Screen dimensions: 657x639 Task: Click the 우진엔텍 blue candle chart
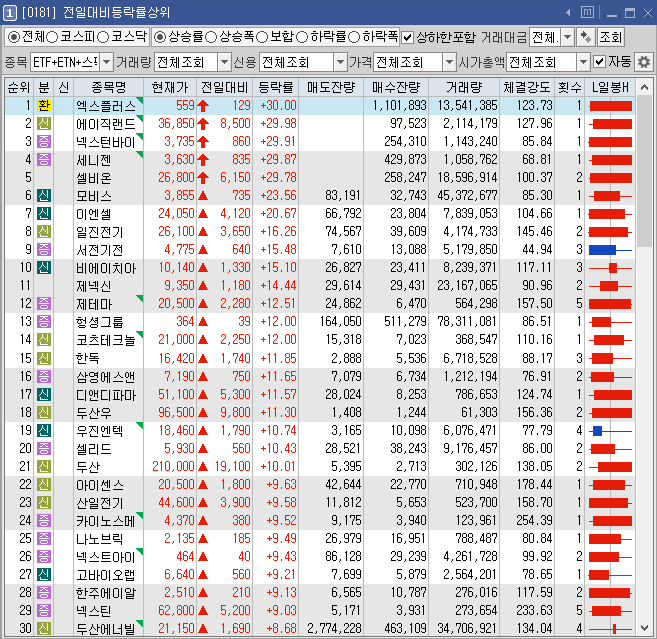[610, 431]
